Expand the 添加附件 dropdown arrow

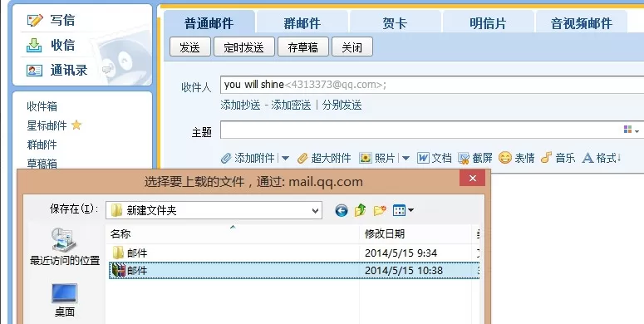click(x=286, y=158)
